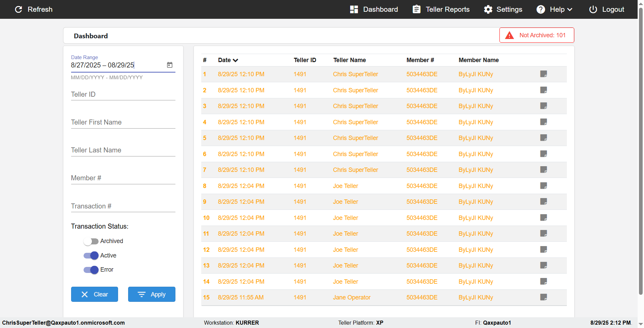Disable the Error status toggle
Viewport: 644px width, 328px height.
coord(91,270)
